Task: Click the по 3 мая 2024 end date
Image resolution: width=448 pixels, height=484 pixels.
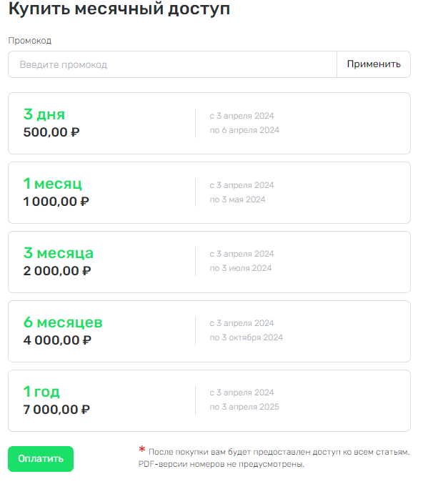Action: pos(237,199)
